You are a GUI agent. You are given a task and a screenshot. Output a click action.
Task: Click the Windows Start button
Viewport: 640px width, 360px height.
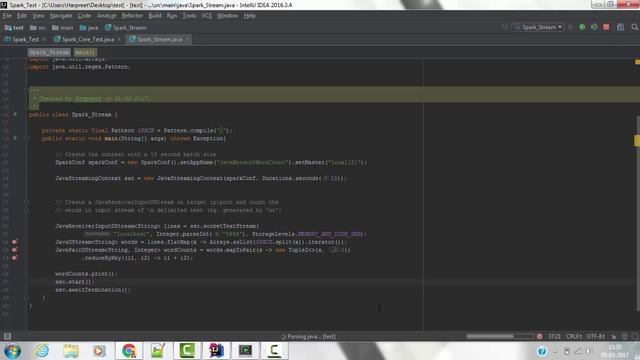(x=12, y=351)
